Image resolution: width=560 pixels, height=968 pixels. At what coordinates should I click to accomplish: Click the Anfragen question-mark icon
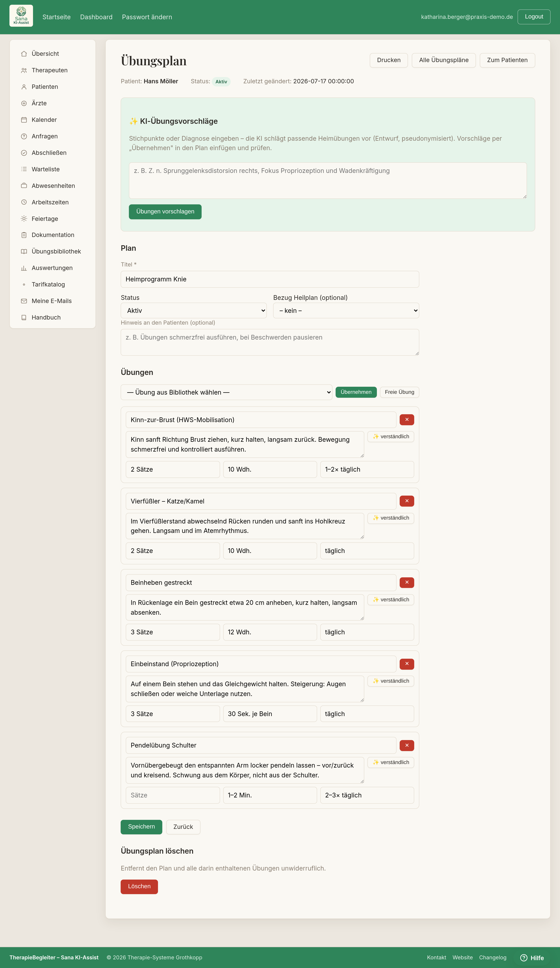[24, 136]
